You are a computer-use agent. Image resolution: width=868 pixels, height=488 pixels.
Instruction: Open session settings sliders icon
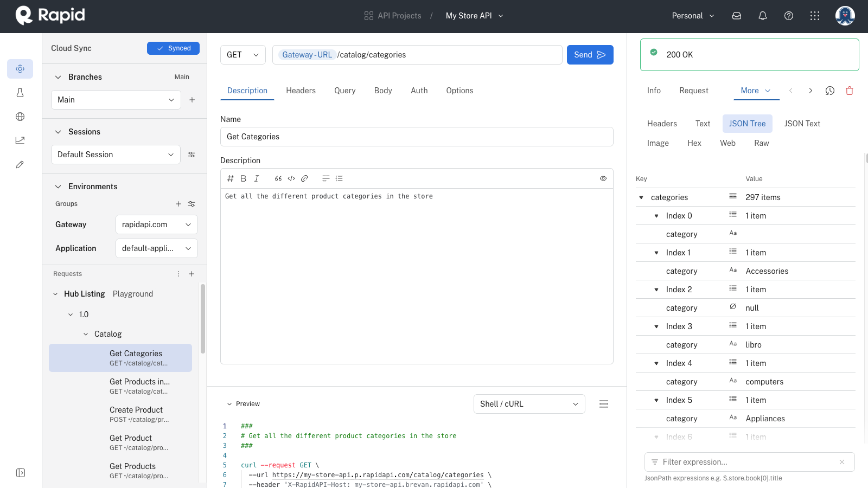click(192, 155)
